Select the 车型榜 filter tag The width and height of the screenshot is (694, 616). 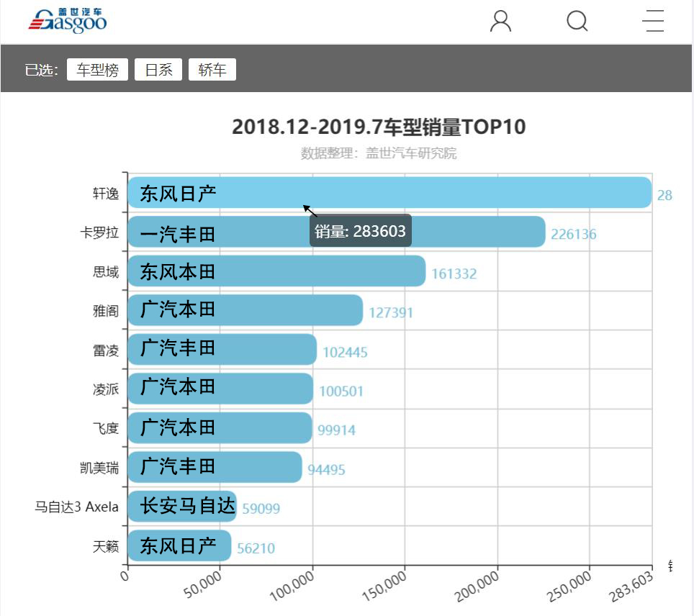point(97,69)
